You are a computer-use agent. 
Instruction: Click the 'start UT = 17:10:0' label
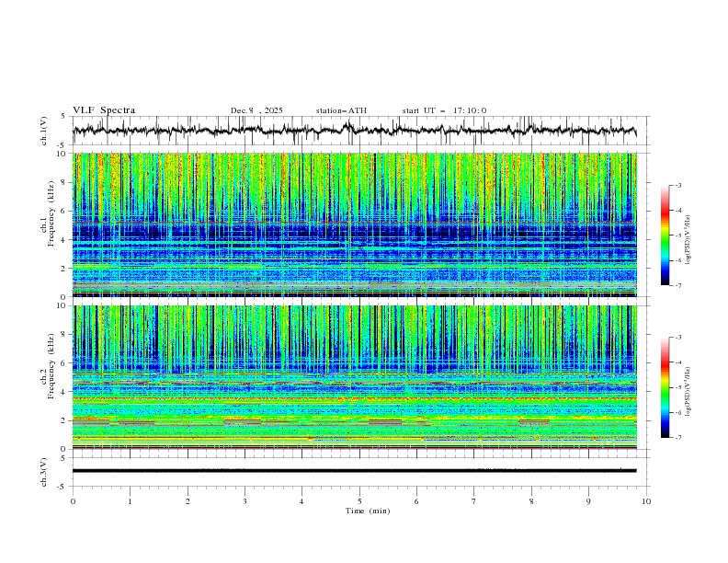click(x=444, y=110)
